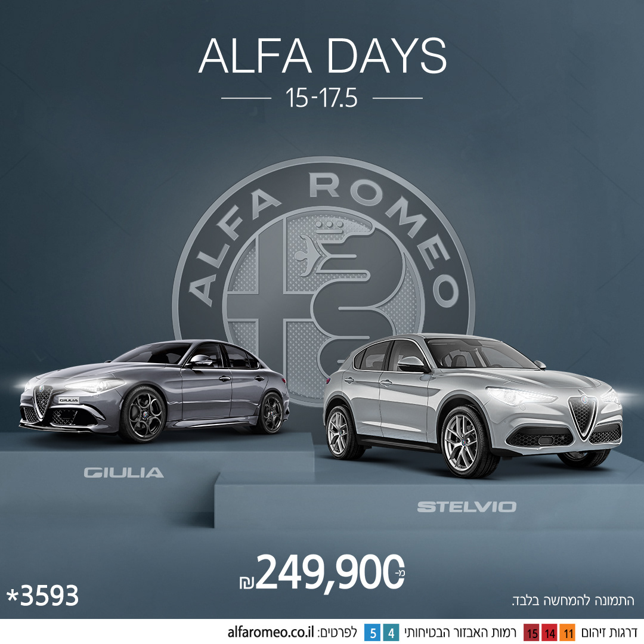Click the Giulia front alloy wheel
This screenshot has height=644, width=644.
[x=143, y=414]
